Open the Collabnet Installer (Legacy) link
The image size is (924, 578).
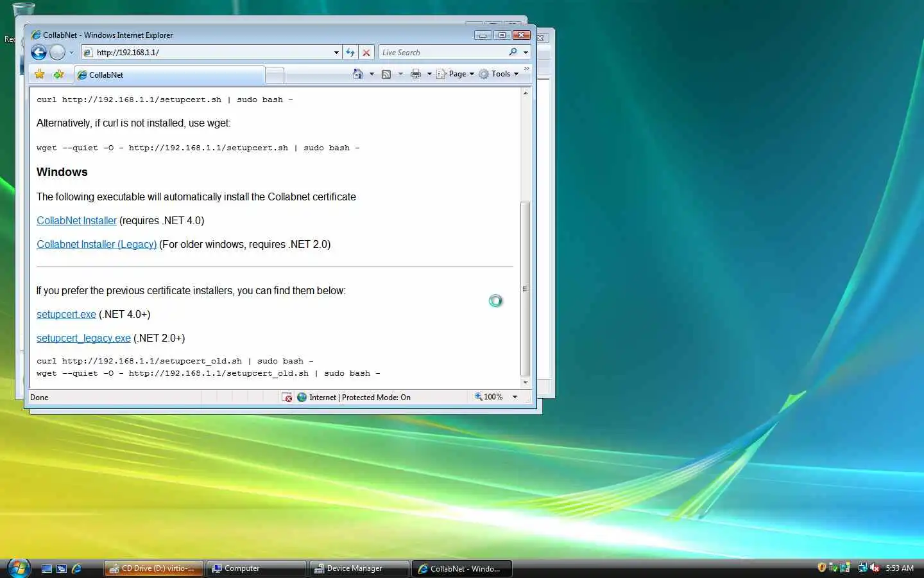click(x=96, y=244)
